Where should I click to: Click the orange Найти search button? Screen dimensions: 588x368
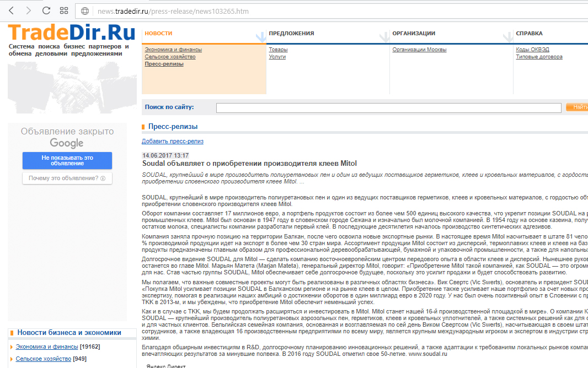(x=578, y=107)
